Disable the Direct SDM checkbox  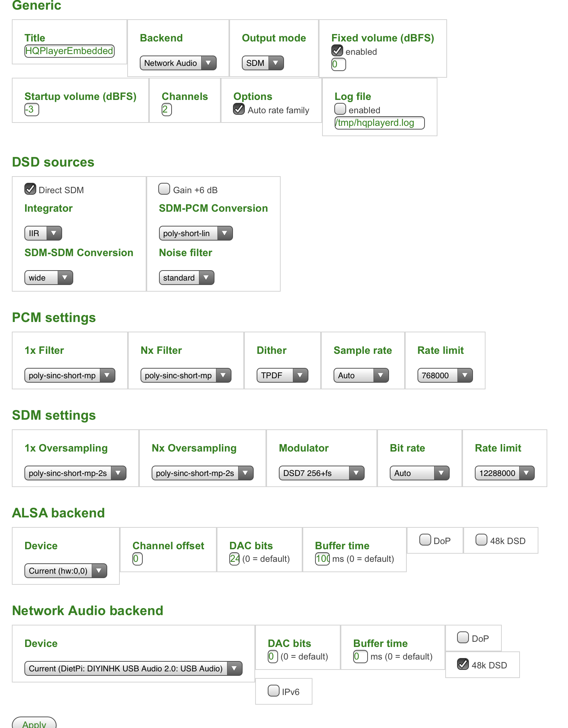(x=30, y=189)
